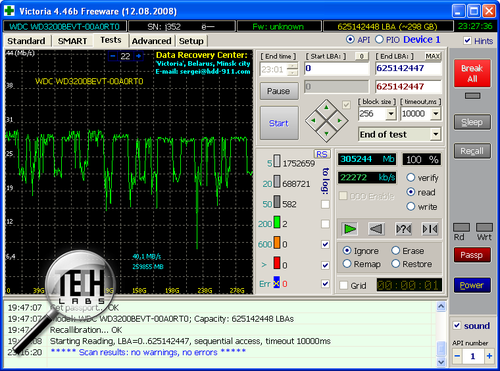Click the Wrt indicator box

484,227
